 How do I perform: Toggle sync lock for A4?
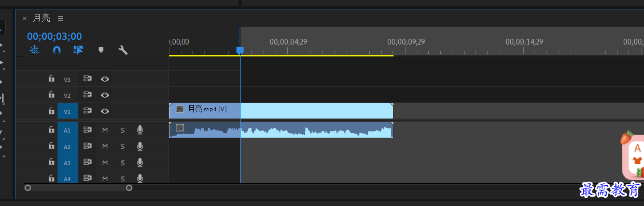pos(88,178)
